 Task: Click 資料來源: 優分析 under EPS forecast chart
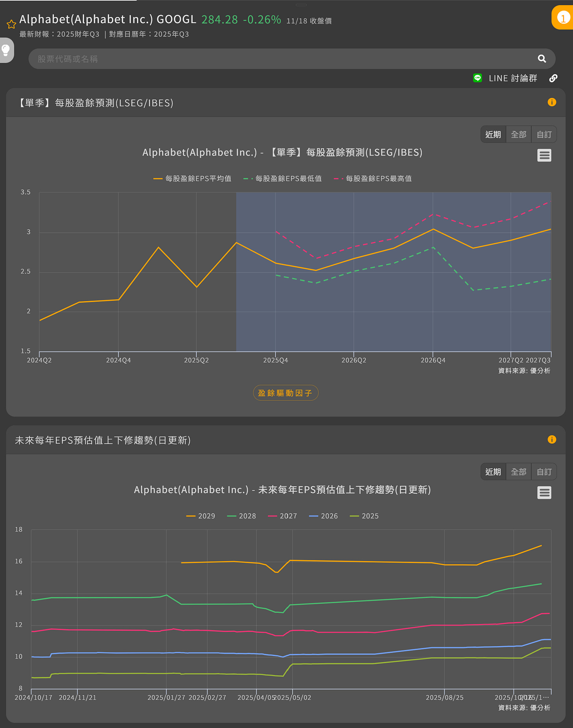tap(524, 370)
